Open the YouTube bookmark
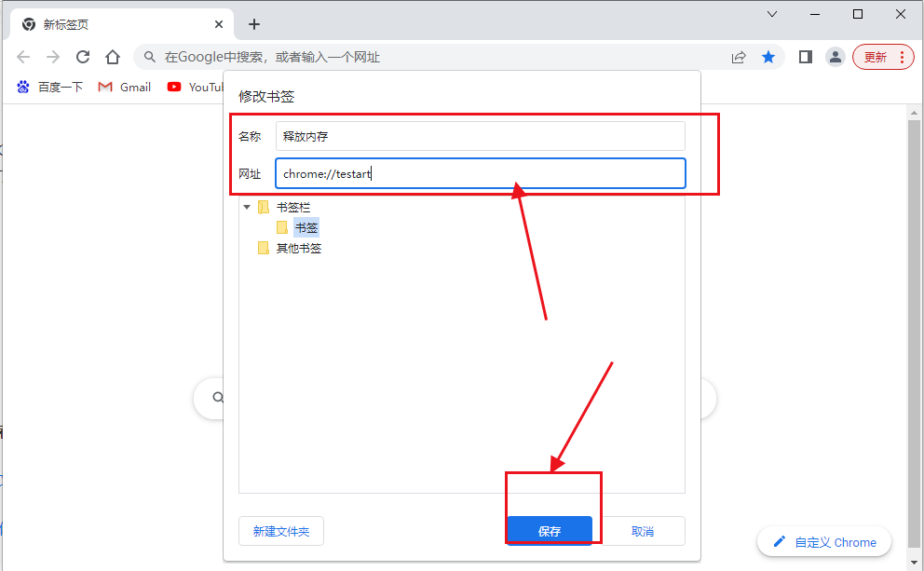The height and width of the screenshot is (571, 924). tap(195, 88)
